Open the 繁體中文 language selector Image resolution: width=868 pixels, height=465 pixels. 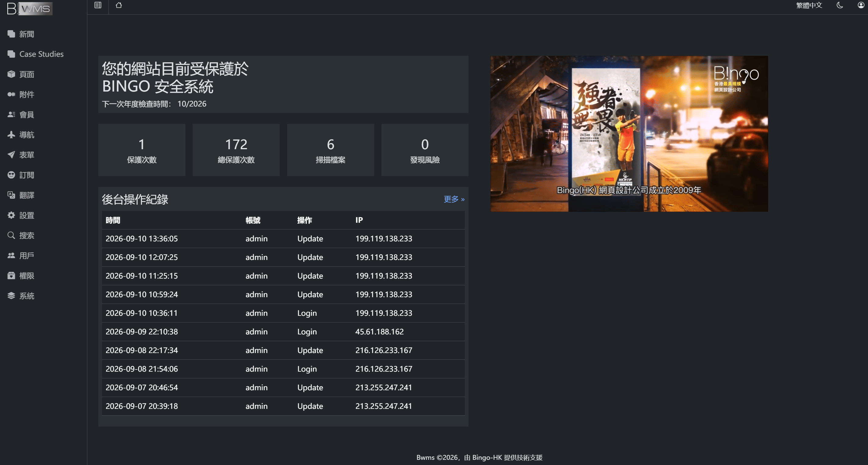tap(809, 5)
